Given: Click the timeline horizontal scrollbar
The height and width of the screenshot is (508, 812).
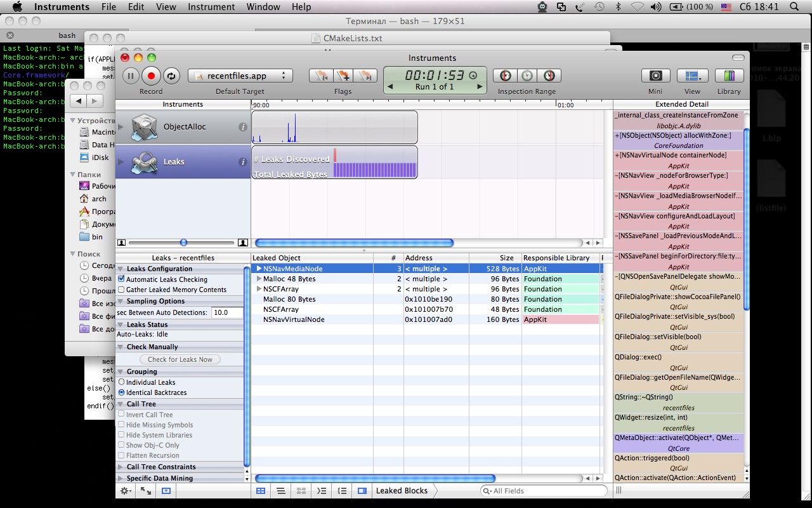Looking at the screenshot, I should click(354, 243).
